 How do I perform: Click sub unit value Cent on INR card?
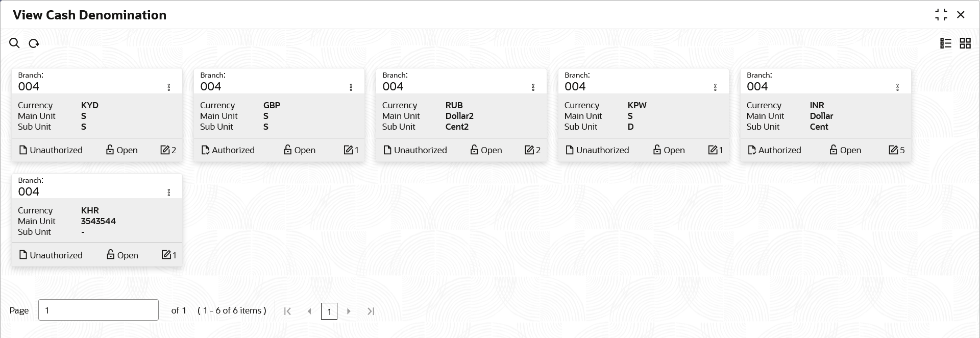[x=819, y=127]
